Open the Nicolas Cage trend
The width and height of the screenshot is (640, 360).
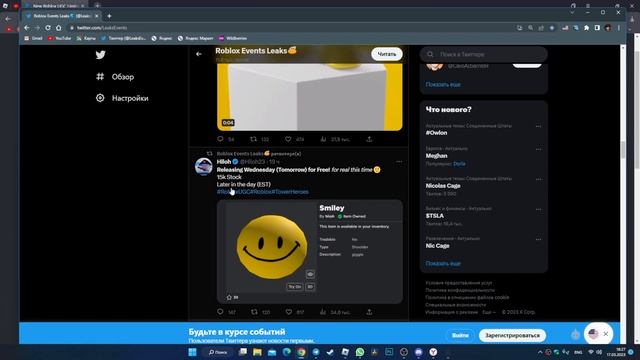[443, 186]
